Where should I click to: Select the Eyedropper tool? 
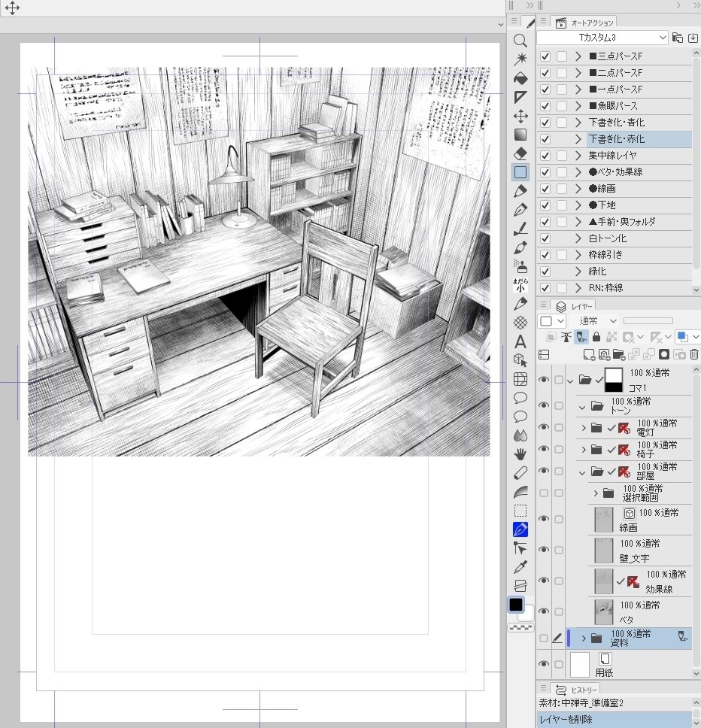click(520, 567)
